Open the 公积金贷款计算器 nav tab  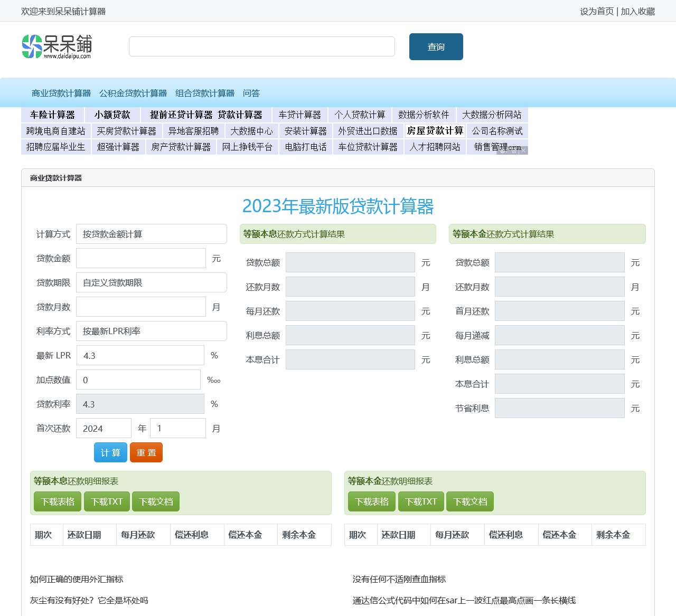click(133, 93)
